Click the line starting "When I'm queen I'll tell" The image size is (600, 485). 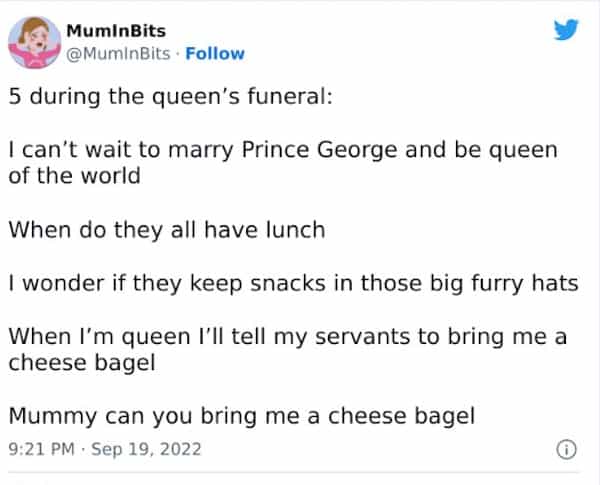tap(287, 337)
